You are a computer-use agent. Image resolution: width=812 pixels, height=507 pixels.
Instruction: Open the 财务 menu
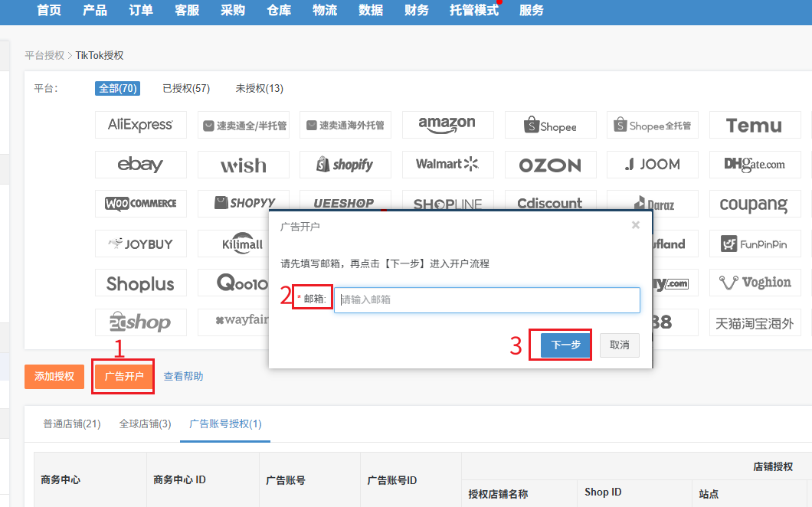coord(417,11)
